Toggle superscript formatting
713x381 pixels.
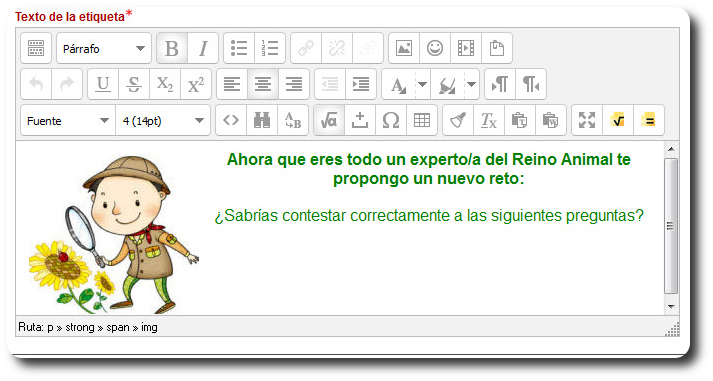click(196, 84)
